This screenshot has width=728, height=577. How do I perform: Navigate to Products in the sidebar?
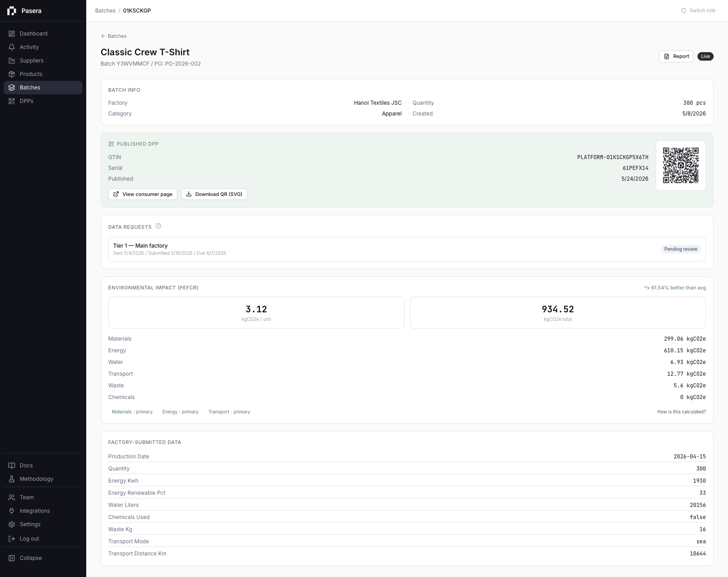pyautogui.click(x=43, y=74)
